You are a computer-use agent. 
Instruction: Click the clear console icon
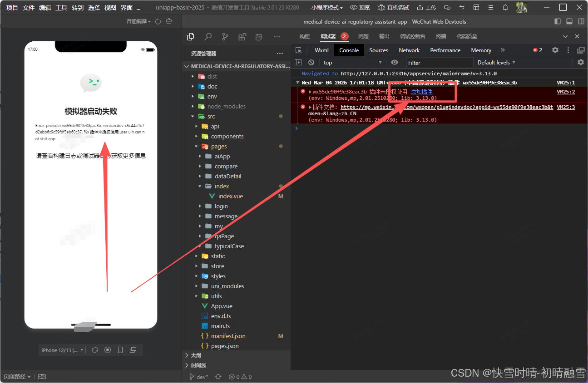[311, 62]
